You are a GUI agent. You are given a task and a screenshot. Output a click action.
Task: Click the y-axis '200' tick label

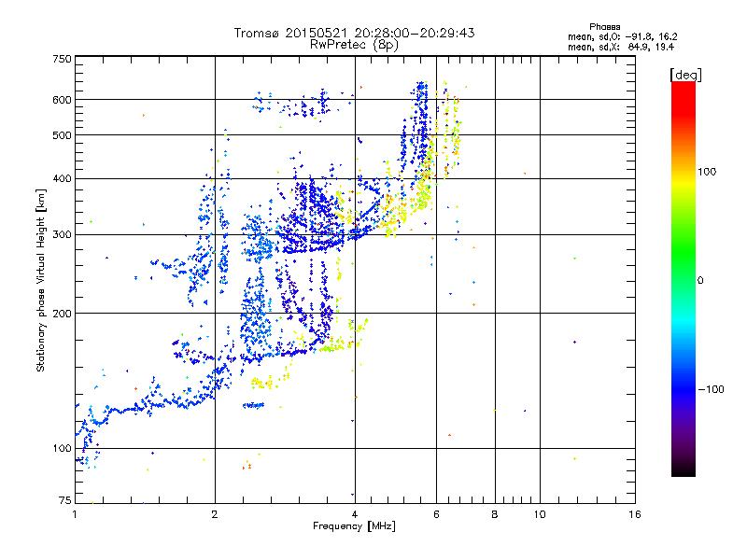[x=62, y=314]
